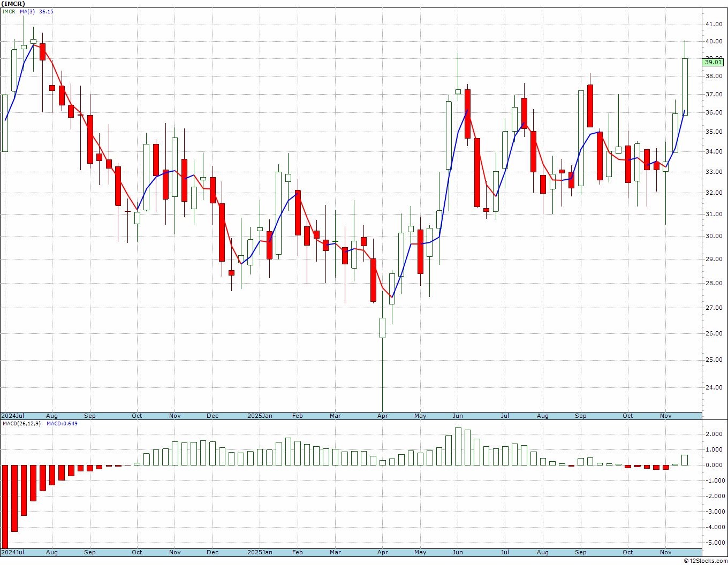Select the 33.00 price axis label
The width and height of the screenshot is (728, 565).
(x=713, y=172)
